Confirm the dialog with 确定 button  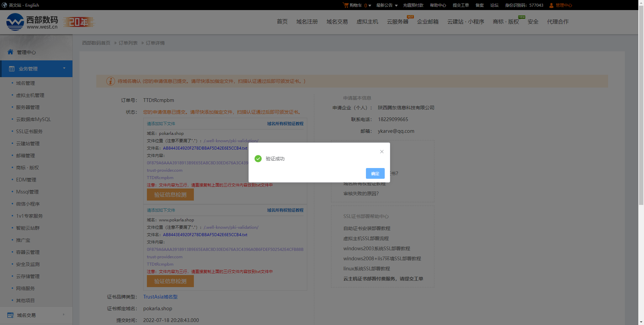tap(375, 173)
